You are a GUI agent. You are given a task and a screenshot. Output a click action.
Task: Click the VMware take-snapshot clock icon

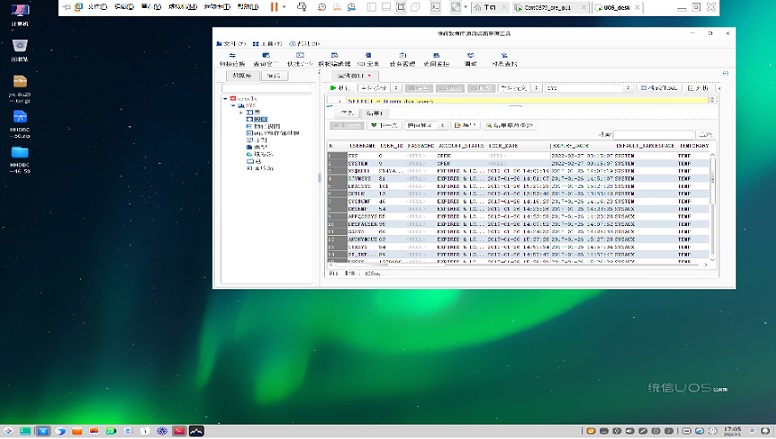pos(322,7)
